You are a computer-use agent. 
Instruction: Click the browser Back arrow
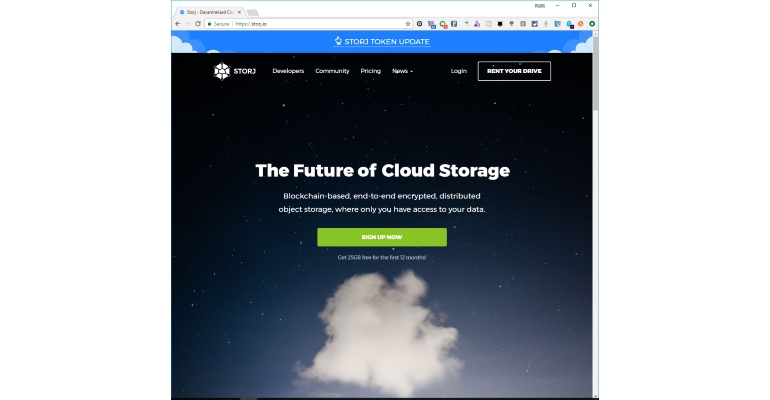tap(178, 24)
